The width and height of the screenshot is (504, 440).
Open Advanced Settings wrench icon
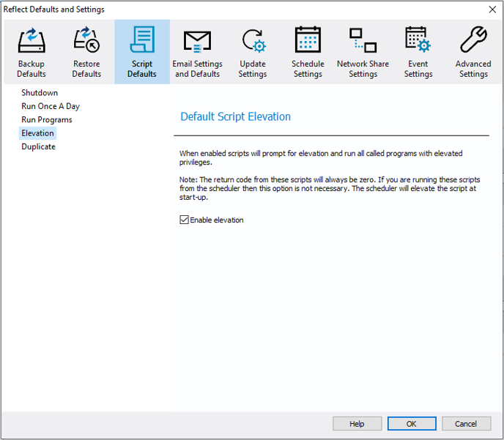point(473,40)
